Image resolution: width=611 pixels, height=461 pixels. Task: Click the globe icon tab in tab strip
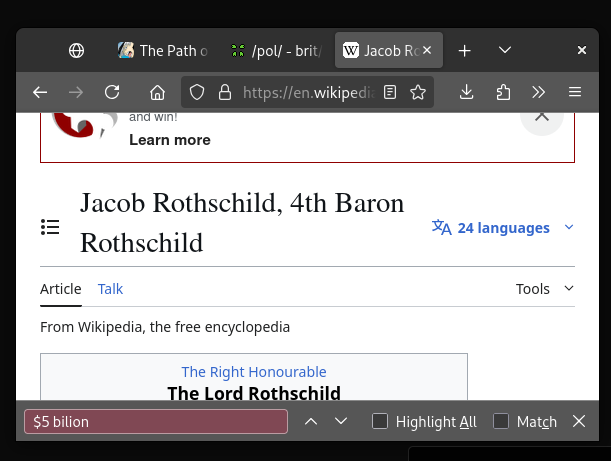click(76, 51)
